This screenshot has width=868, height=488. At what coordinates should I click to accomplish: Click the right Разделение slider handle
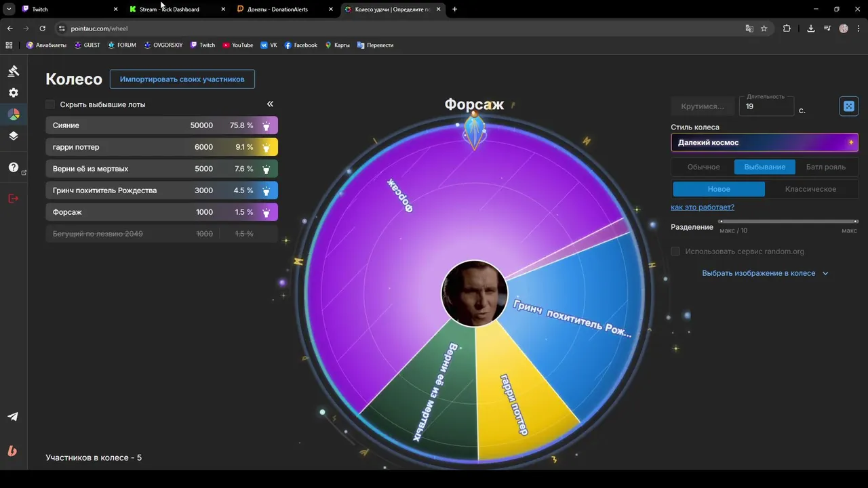pyautogui.click(x=856, y=222)
